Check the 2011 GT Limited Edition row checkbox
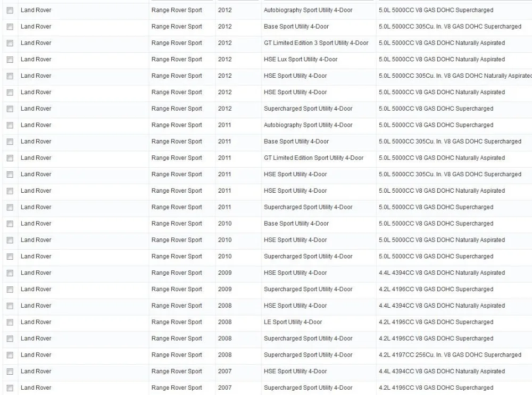The height and width of the screenshot is (395, 532). click(x=10, y=158)
